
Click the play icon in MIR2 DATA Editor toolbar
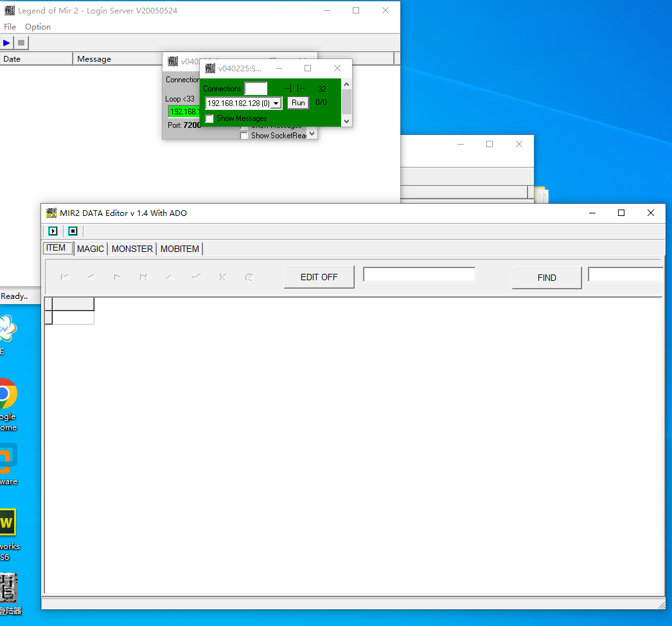pos(53,231)
